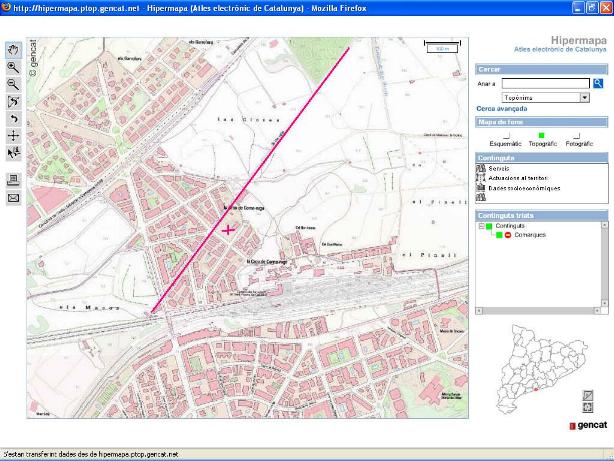Select Fotogràfic background map option
Viewport: 614px width, 461px height.
578,135
